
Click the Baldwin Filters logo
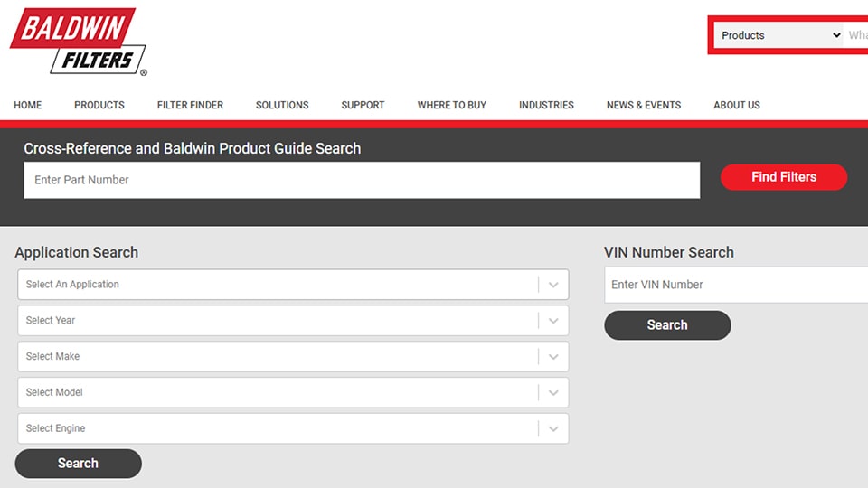pyautogui.click(x=78, y=42)
